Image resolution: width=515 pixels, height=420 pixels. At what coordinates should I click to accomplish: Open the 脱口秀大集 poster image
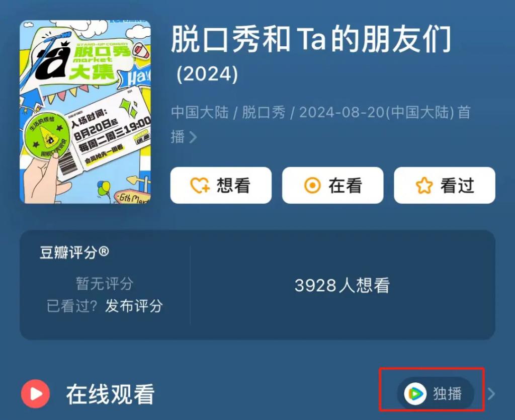pyautogui.click(x=85, y=112)
